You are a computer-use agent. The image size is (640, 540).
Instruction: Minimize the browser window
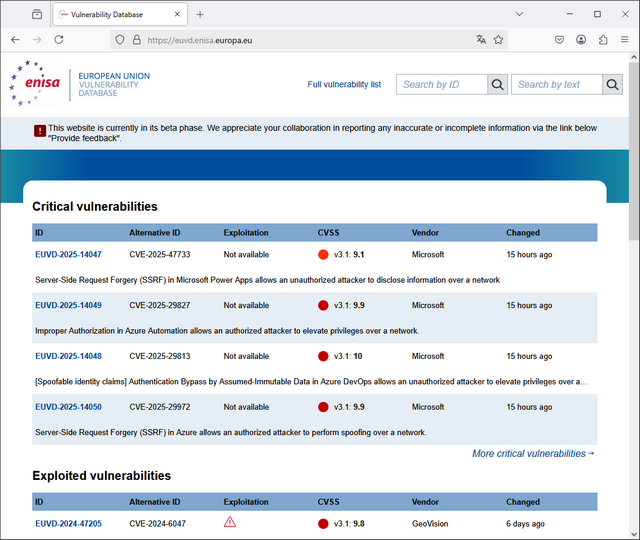pos(570,14)
